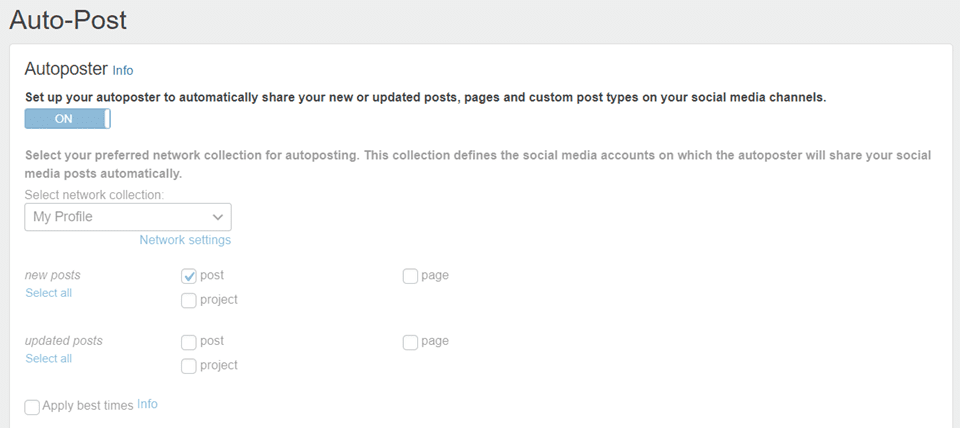The image size is (960, 429).
Task: Enable the Apply best times checkbox
Action: pos(32,406)
